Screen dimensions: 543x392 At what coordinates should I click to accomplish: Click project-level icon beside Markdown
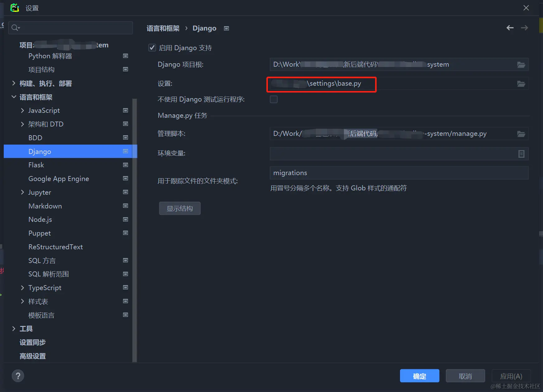point(126,206)
